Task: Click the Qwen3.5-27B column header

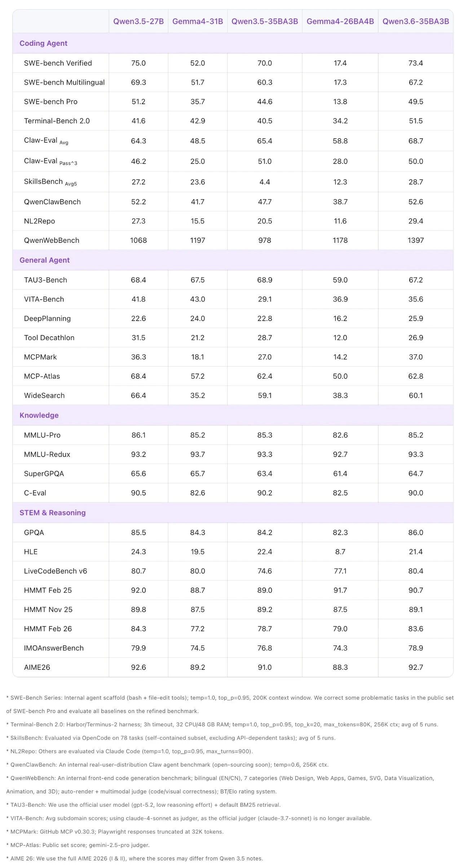Action: 138,21
